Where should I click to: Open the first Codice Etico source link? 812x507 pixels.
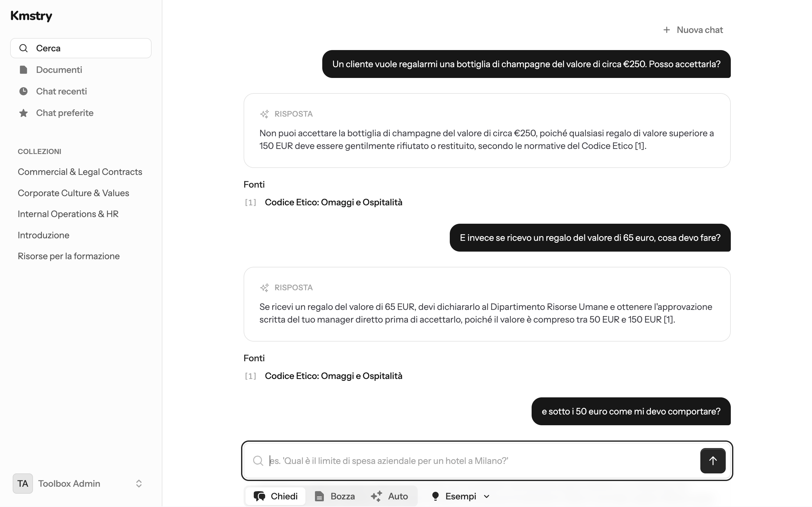(x=334, y=202)
